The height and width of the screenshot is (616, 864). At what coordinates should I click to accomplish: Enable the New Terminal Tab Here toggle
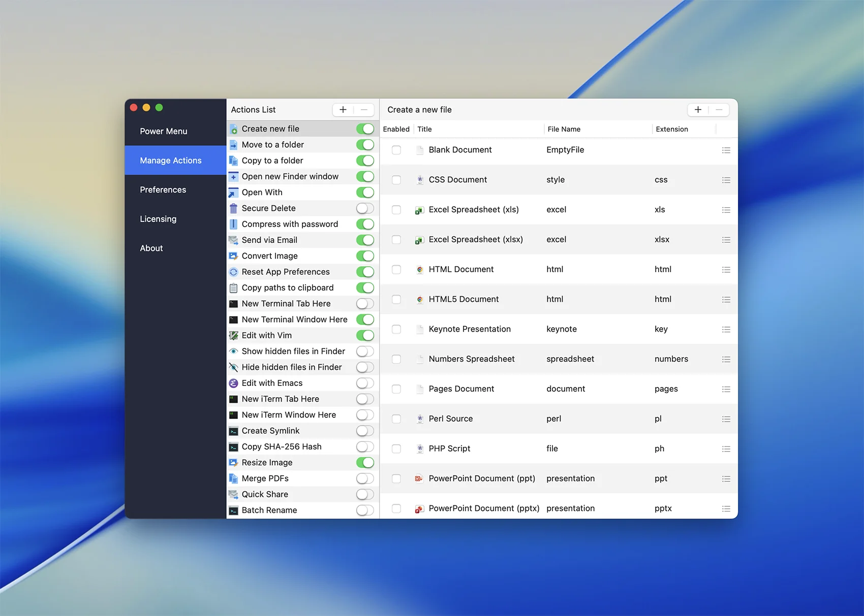[365, 304]
